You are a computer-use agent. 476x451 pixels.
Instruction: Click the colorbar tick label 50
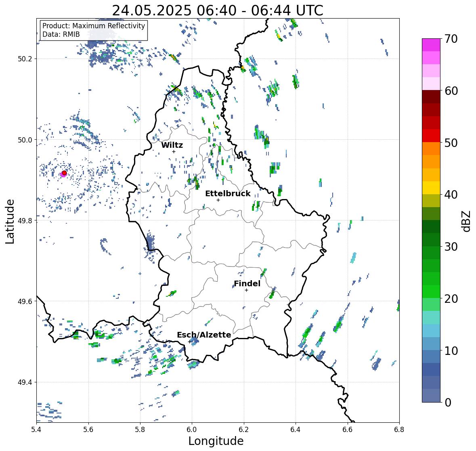[451, 143]
